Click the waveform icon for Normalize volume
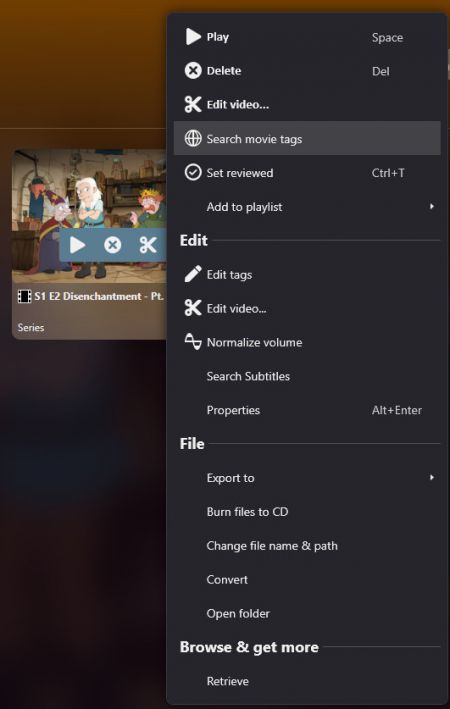The width and height of the screenshot is (450, 709). tap(193, 342)
